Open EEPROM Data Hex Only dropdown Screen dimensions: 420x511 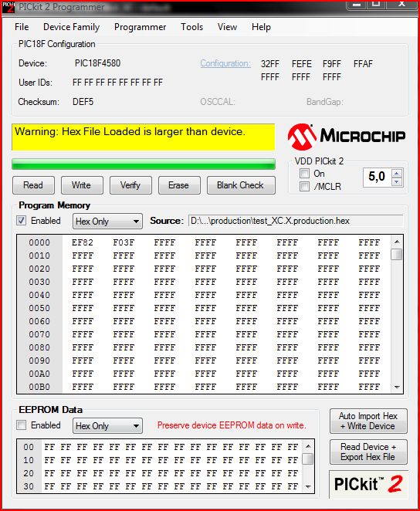click(x=107, y=426)
